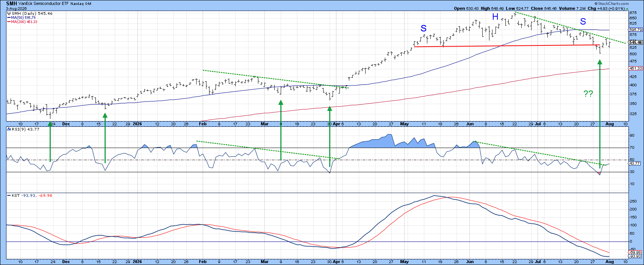Click the OHLC bar icon beside SMH (Daily)
644x265 pixels.
pos(9,13)
